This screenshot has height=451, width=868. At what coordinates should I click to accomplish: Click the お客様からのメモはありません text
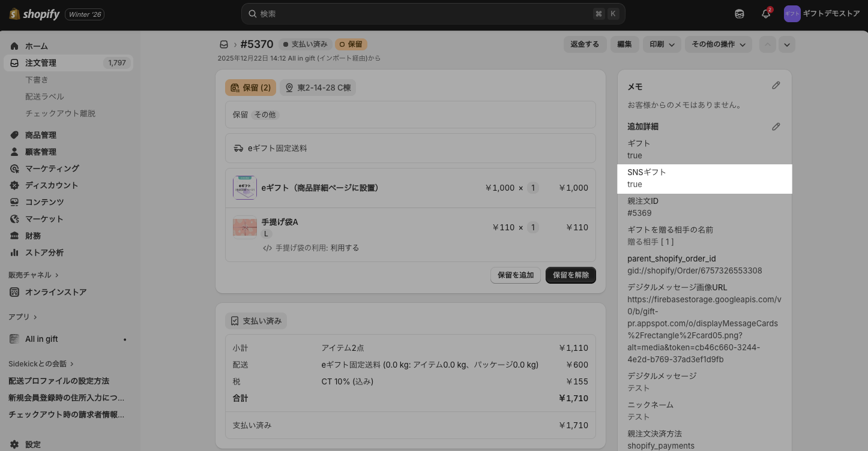pos(685,105)
